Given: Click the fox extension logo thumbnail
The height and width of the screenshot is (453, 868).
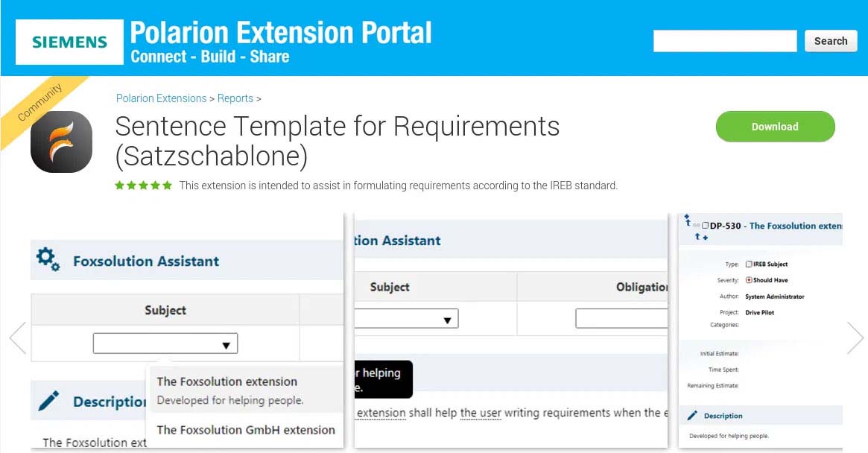Looking at the screenshot, I should click(60, 142).
